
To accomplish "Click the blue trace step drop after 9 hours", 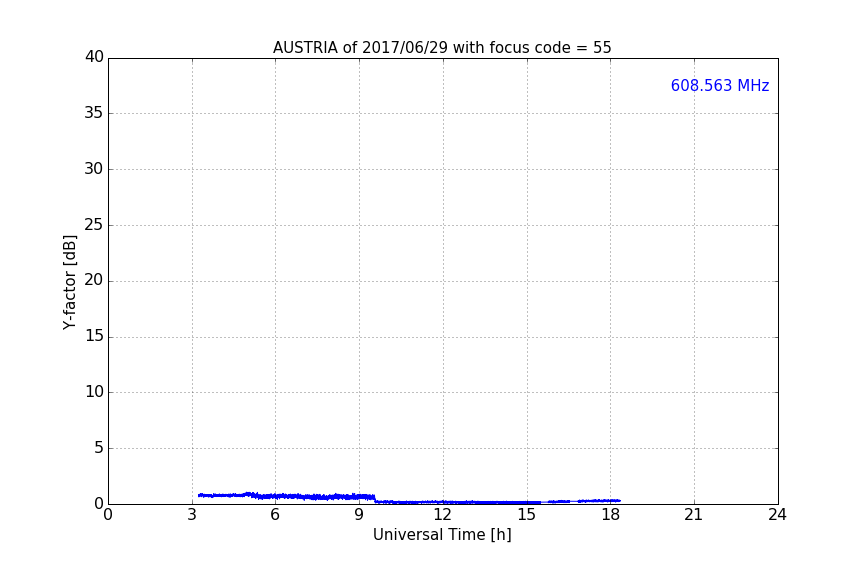I will point(375,499).
